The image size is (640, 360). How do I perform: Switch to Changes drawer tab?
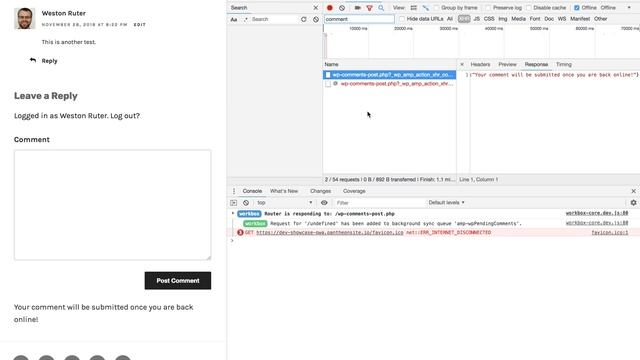point(320,191)
